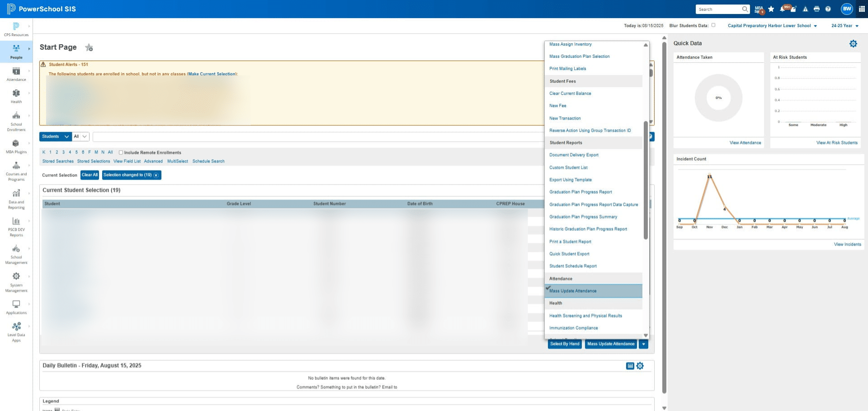Image resolution: width=868 pixels, height=411 pixels.
Task: Open the 24-25 Year term dropdown
Action: tap(844, 26)
